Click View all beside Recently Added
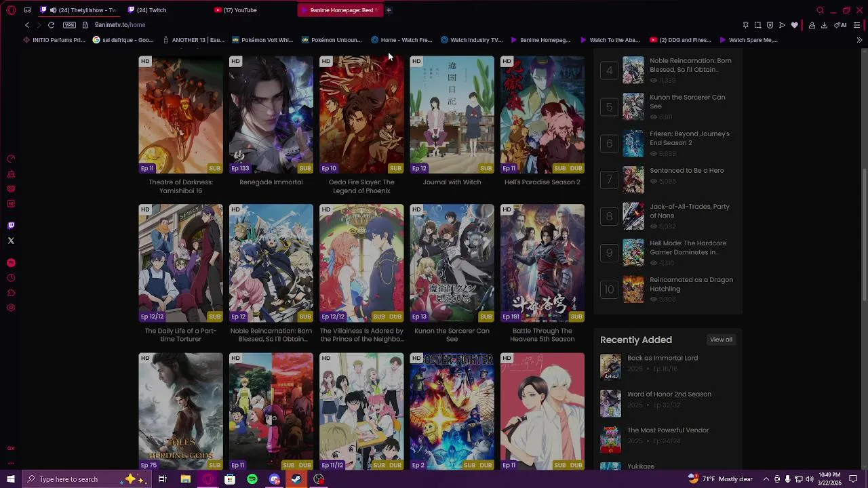This screenshot has width=868, height=488. [x=721, y=340]
